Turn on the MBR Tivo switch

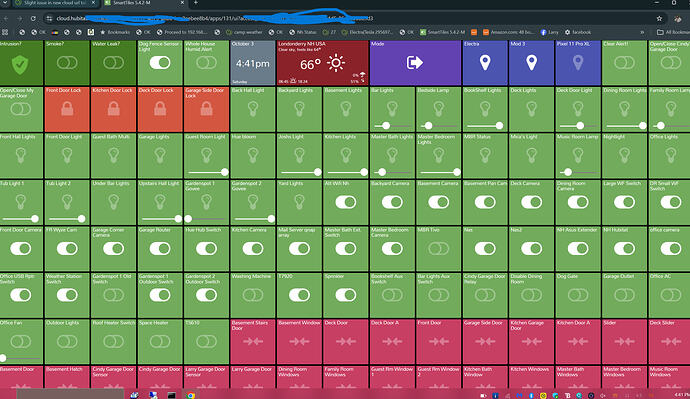coord(438,249)
